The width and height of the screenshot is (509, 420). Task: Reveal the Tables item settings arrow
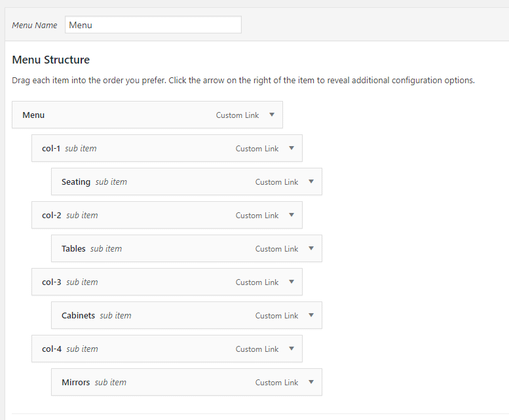[x=311, y=249]
